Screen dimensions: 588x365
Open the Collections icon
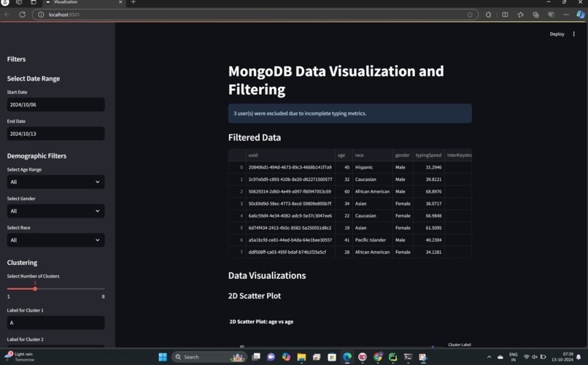[x=535, y=15]
